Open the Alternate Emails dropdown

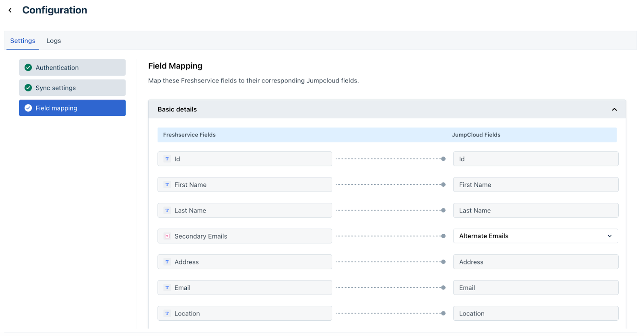[536, 236]
